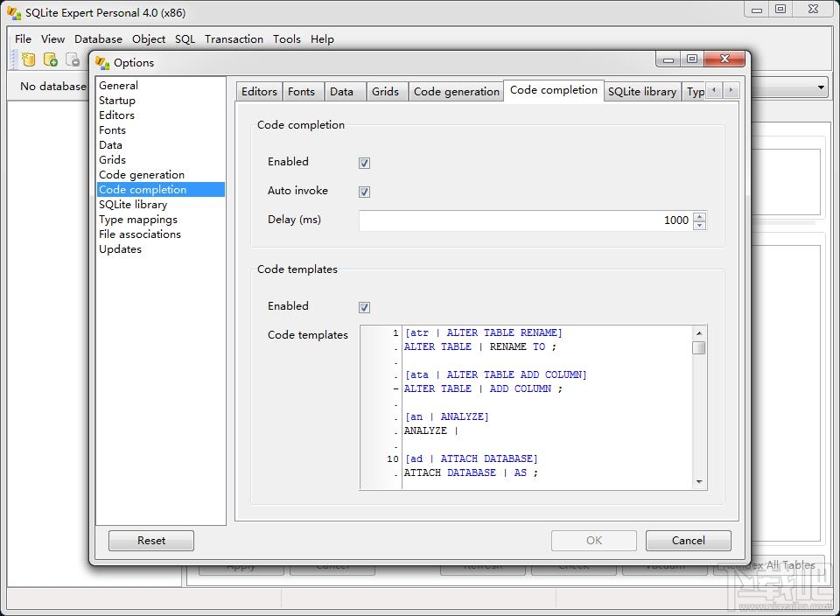The width and height of the screenshot is (840, 616).
Task: Switch to the SQLite library tab
Action: (642, 91)
